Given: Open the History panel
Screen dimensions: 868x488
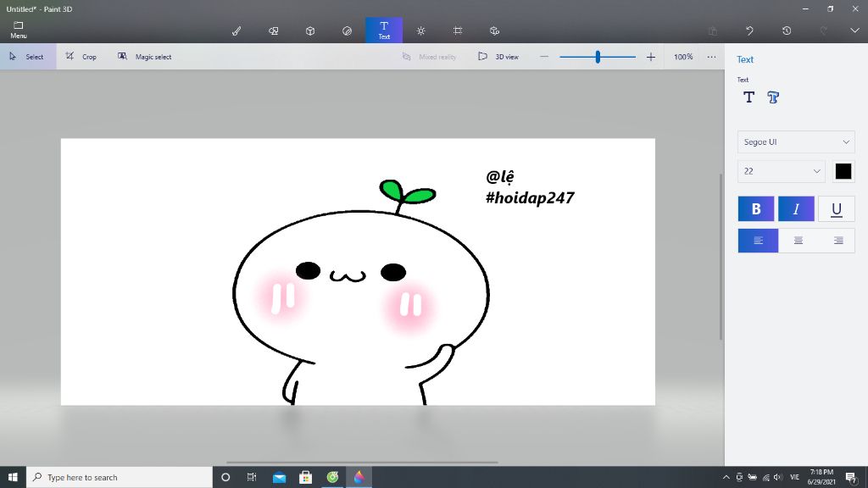Looking at the screenshot, I should click(x=787, y=31).
